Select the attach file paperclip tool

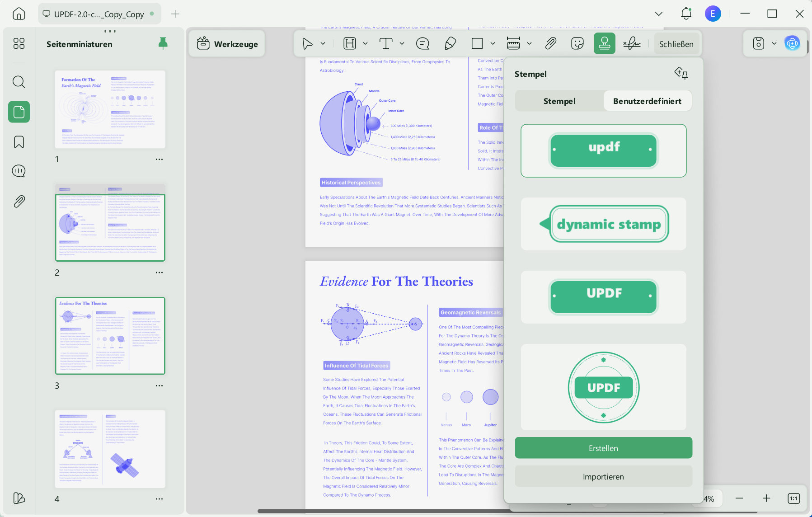click(550, 43)
